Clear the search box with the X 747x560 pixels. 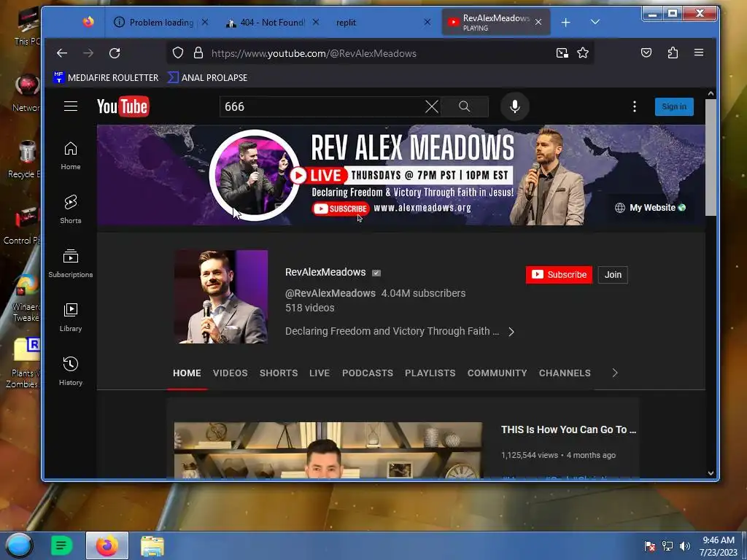[x=432, y=106]
